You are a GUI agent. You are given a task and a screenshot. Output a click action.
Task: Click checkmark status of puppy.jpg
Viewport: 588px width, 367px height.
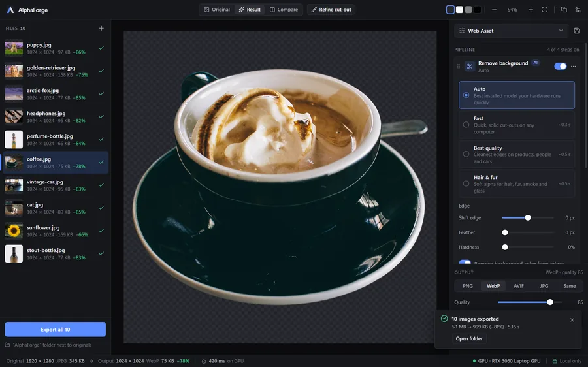[101, 48]
